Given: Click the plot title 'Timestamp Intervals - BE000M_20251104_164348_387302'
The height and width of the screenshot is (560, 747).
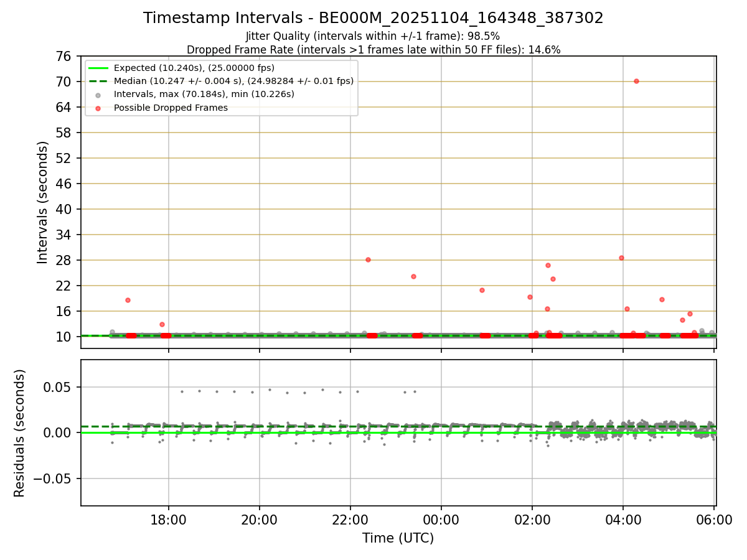Looking at the screenshot, I should pyautogui.click(x=374, y=18).
